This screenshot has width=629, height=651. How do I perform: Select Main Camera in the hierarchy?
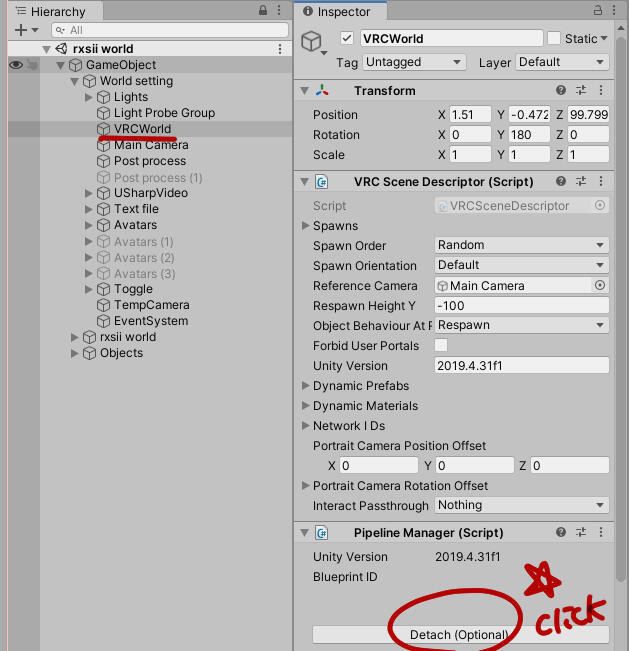150,145
